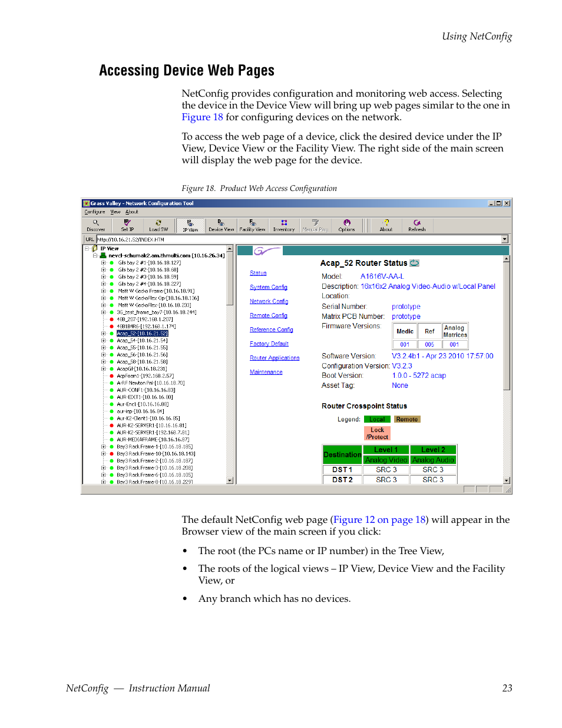Click the Refresh toolbar icon
Screen dimensions: 562x728
coord(416,226)
